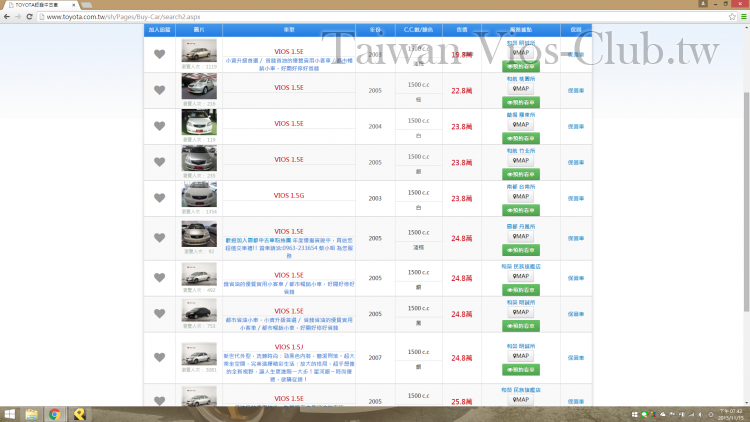This screenshot has width=750, height=422.
Task: Click the vertical page scrollbar thumb
Action: [x=746, y=201]
